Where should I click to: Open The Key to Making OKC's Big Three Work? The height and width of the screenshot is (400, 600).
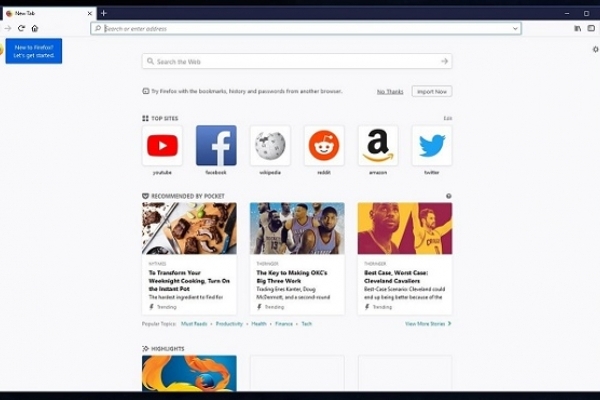coord(292,277)
